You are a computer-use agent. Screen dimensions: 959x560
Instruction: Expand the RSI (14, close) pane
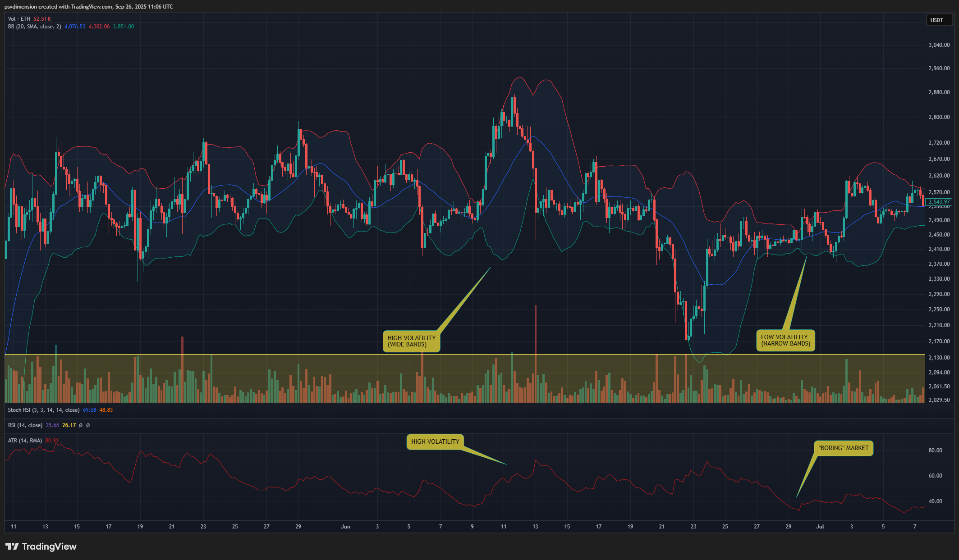click(25, 425)
